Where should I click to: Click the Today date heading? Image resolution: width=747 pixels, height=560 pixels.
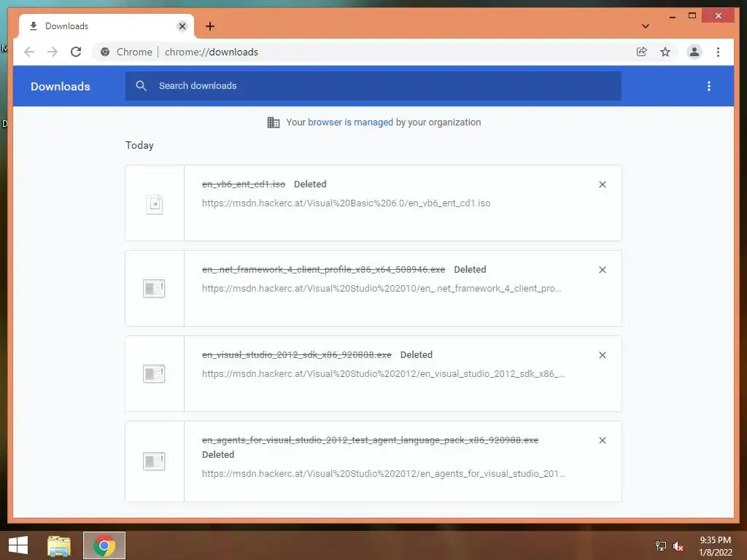point(139,145)
